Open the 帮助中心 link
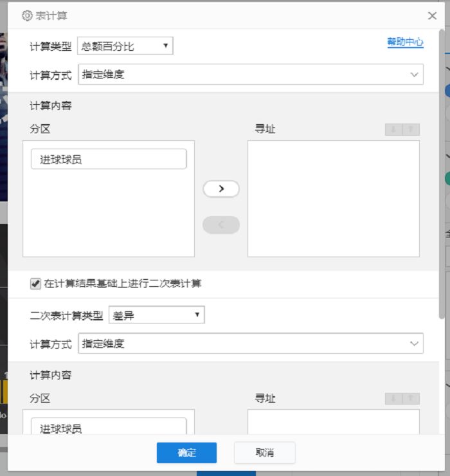Viewport: 450px width, 476px height. (x=405, y=42)
